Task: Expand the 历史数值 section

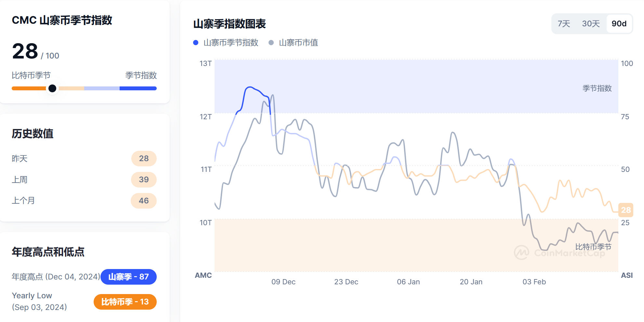Action: tap(33, 134)
